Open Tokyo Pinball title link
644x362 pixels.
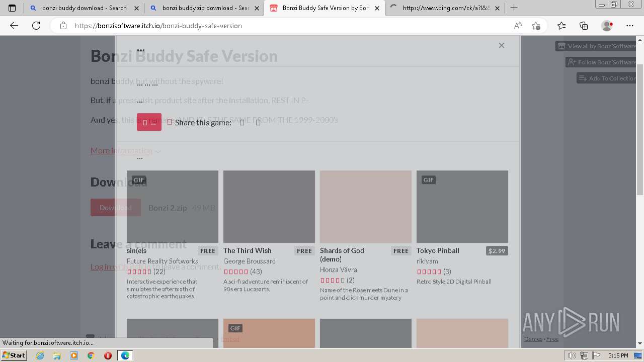coord(438,250)
